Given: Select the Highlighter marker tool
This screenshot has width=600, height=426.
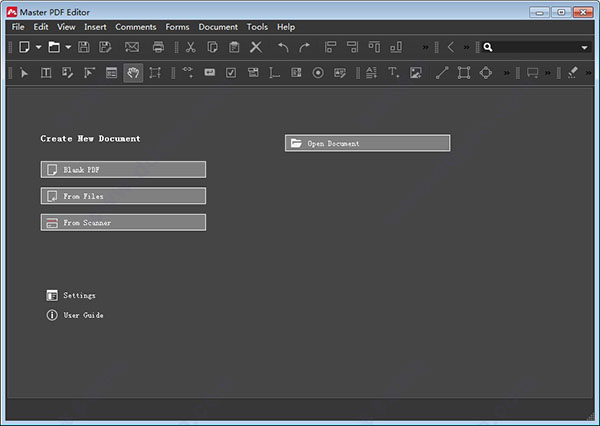Looking at the screenshot, I should (572, 73).
